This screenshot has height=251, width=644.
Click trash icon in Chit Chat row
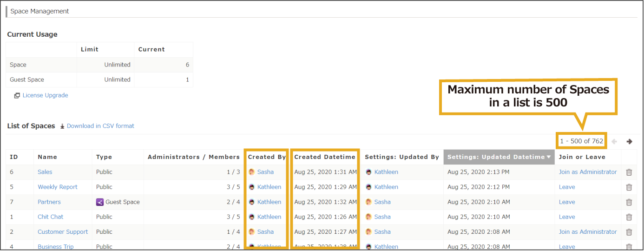(x=629, y=217)
